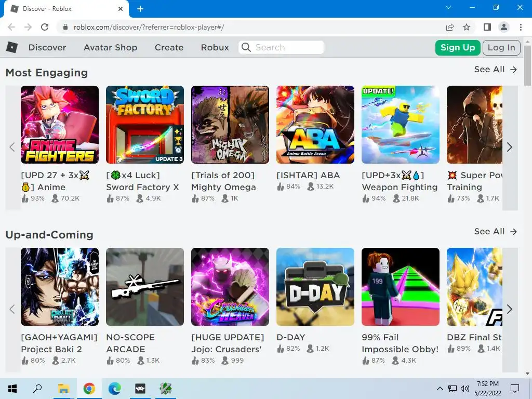The width and height of the screenshot is (532, 399).
Task: Click the 94% rating under Weapon Fighting
Action: (374, 198)
